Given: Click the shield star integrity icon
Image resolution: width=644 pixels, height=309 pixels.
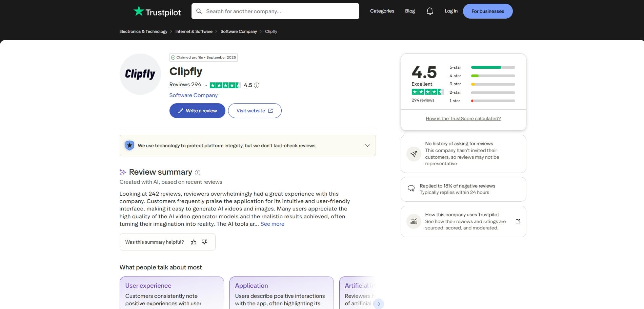Looking at the screenshot, I should [129, 146].
